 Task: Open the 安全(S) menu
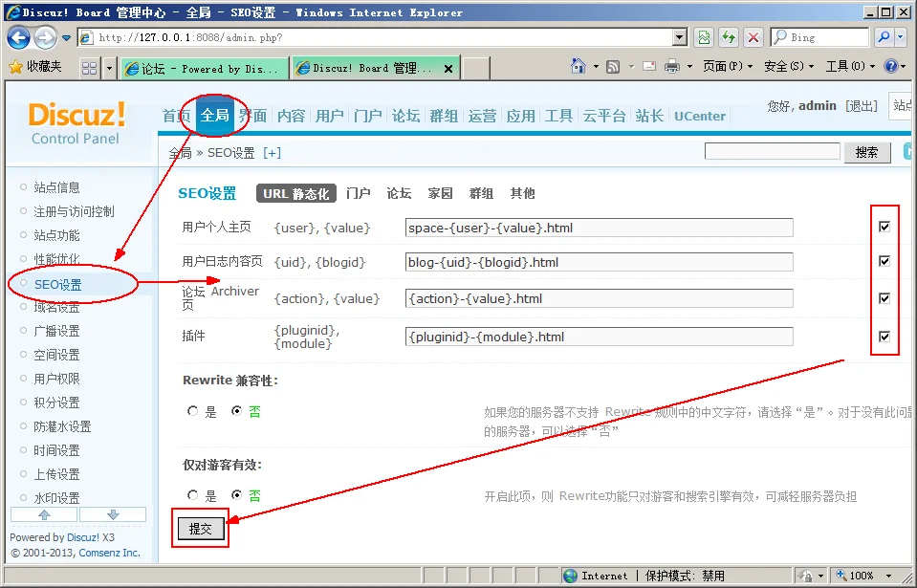pos(788,66)
